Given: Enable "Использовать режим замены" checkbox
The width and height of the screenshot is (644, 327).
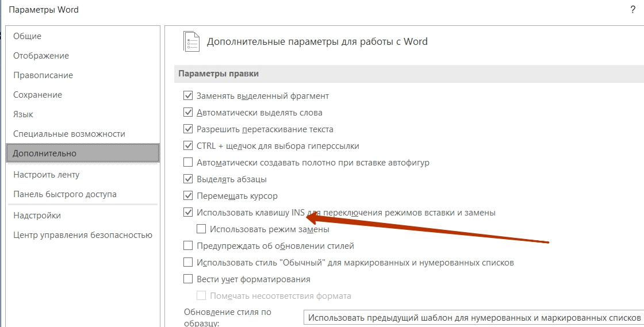Looking at the screenshot, I should coord(201,229).
